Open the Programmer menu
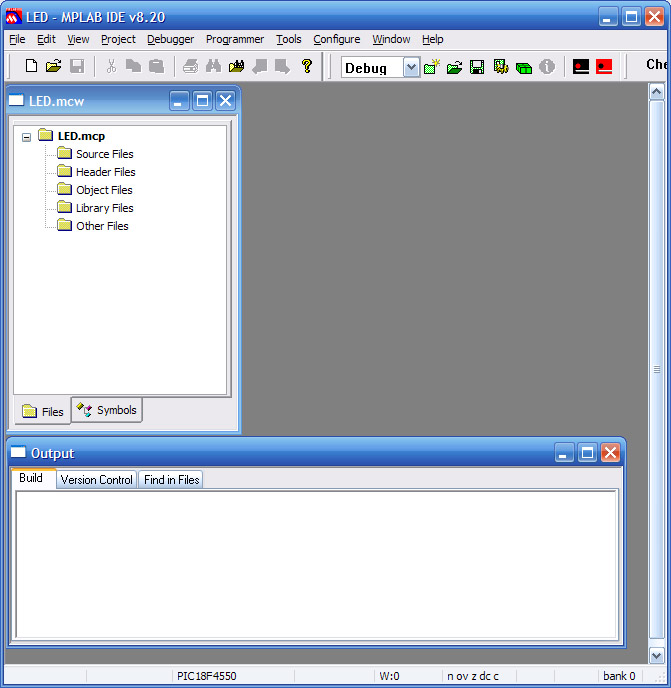671x688 pixels. (x=235, y=39)
